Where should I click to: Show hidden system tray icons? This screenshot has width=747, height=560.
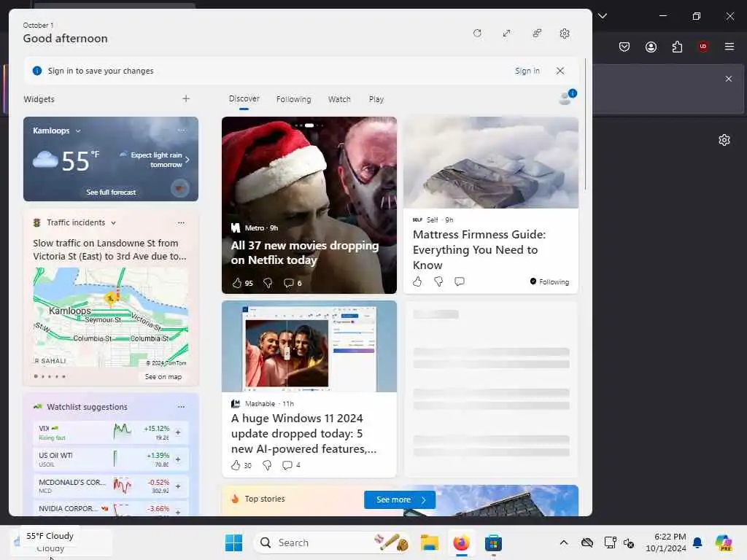click(564, 542)
